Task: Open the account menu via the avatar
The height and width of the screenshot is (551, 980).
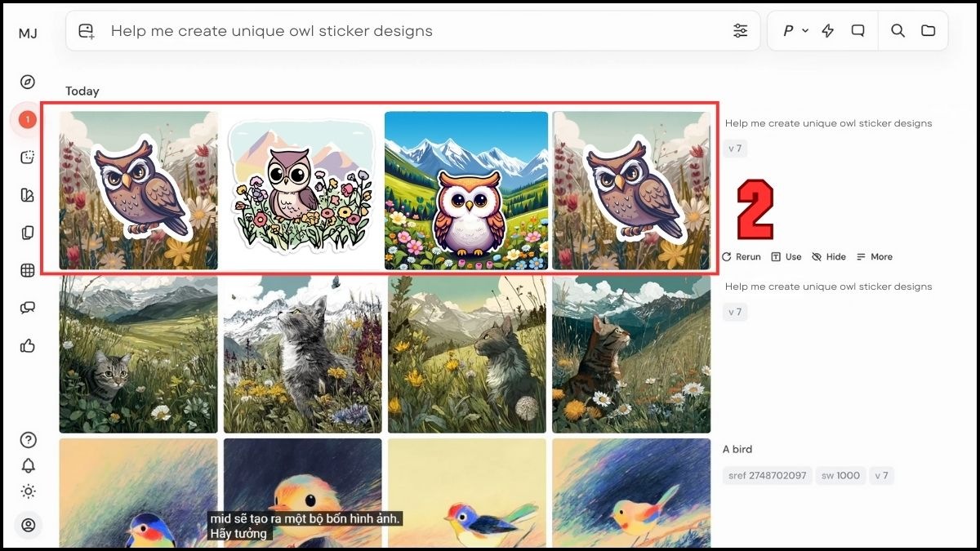Action: click(x=28, y=525)
